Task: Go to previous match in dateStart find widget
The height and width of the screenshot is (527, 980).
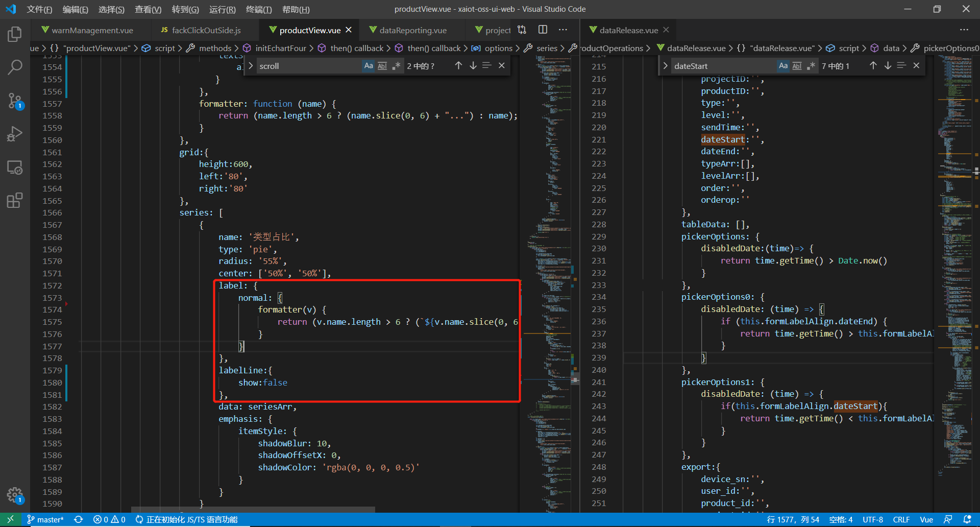Action: pyautogui.click(x=873, y=65)
